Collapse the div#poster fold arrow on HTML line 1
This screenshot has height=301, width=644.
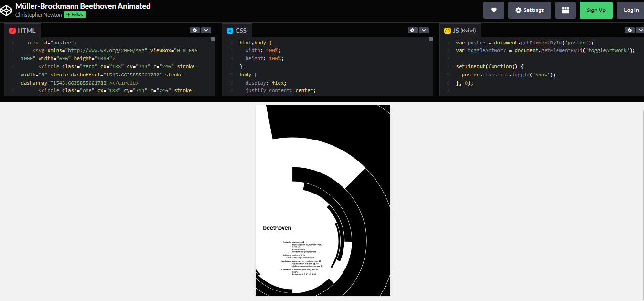18,43
